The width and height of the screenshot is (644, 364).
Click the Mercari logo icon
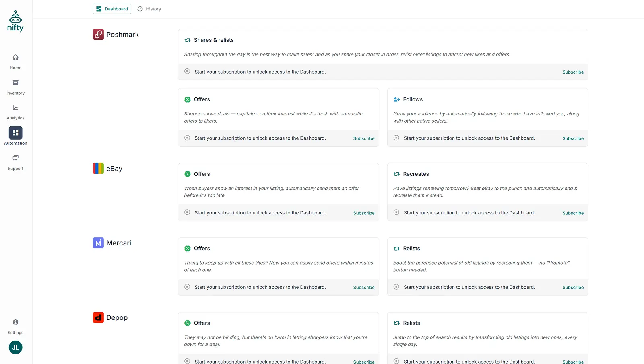point(98,243)
